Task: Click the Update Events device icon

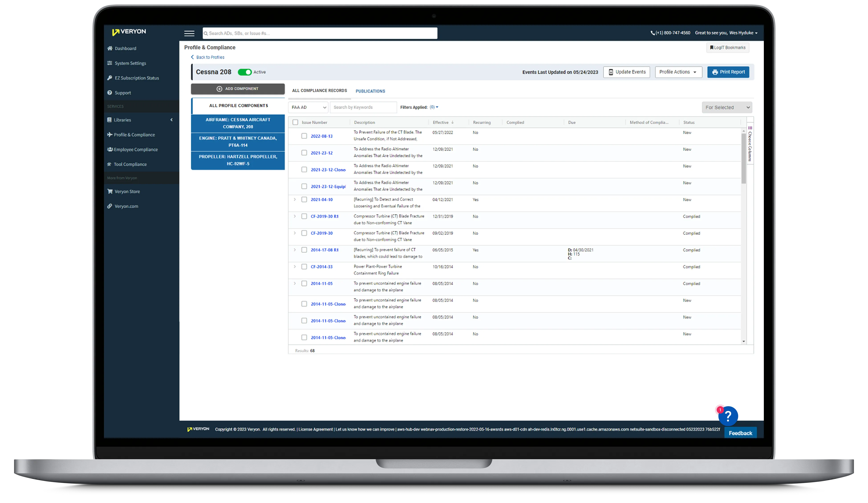Action: [611, 72]
